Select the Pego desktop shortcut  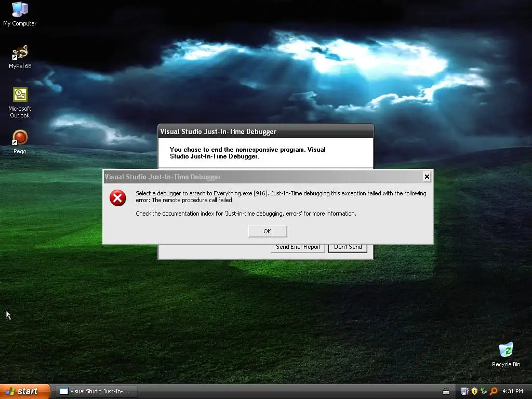[x=20, y=142]
